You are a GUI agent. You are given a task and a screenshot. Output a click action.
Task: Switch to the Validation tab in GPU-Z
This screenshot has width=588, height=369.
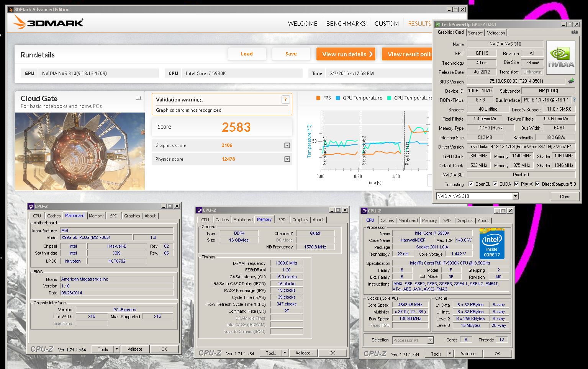click(496, 33)
